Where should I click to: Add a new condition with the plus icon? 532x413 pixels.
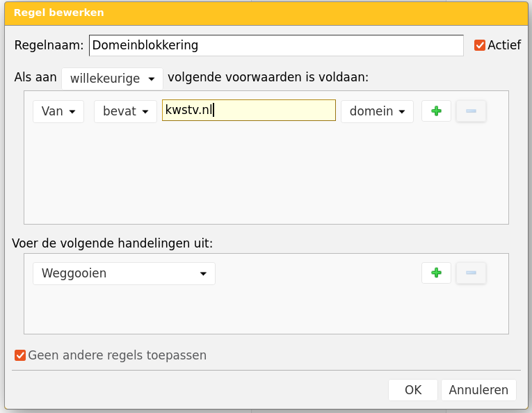[x=436, y=111]
